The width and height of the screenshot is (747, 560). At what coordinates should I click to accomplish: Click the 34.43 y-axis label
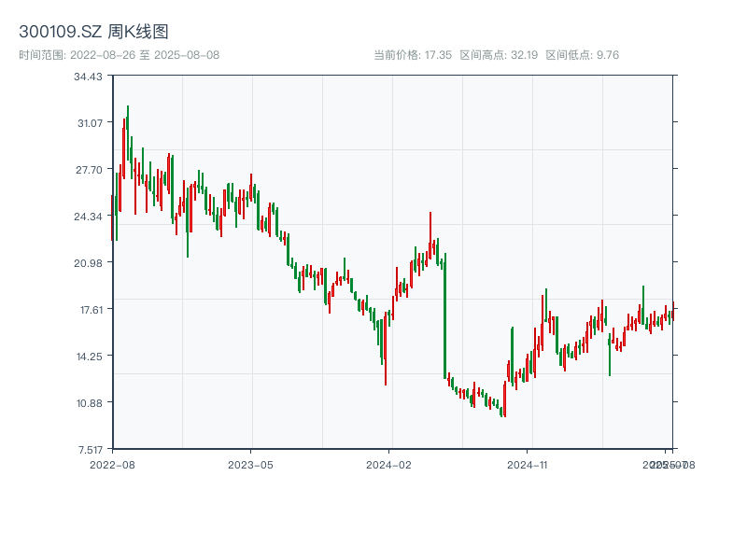pos(89,77)
